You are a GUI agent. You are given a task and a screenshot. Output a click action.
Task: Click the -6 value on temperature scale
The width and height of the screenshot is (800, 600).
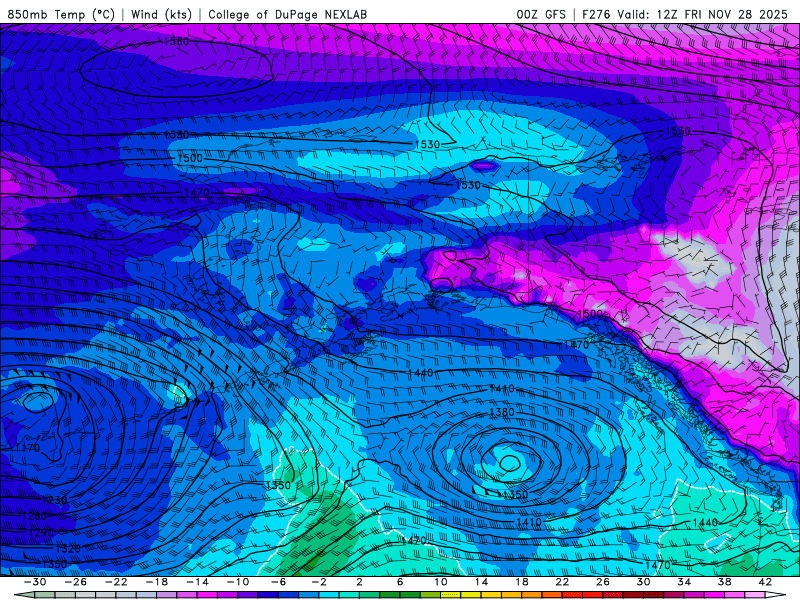tap(278, 582)
